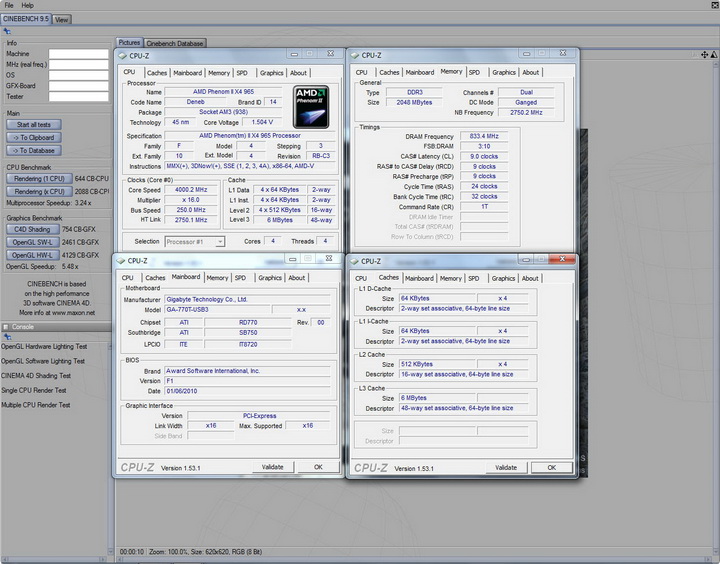Click the Manufacturer field Gigabyte Technology Co., Ltd.
The height and width of the screenshot is (564, 720).
247,299
